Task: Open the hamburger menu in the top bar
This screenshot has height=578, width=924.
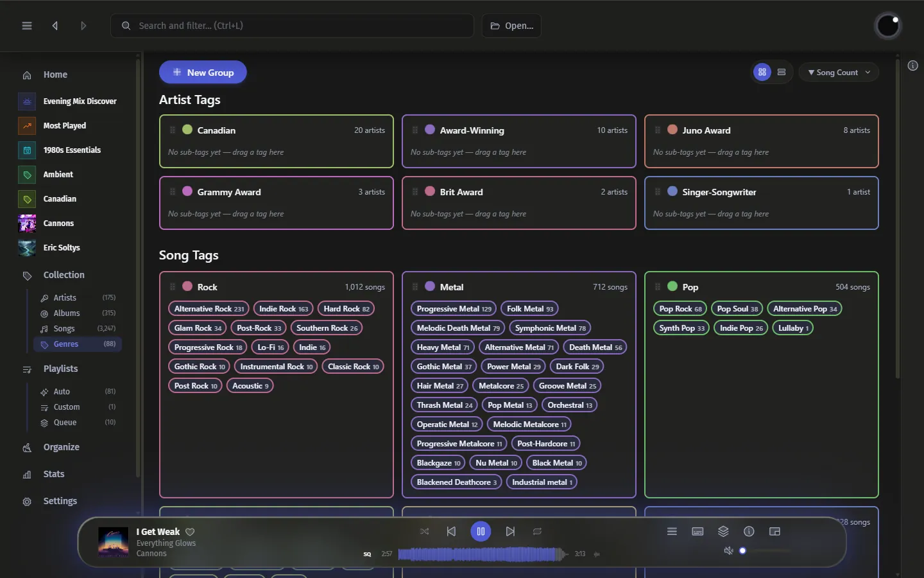Action: pyautogui.click(x=27, y=26)
